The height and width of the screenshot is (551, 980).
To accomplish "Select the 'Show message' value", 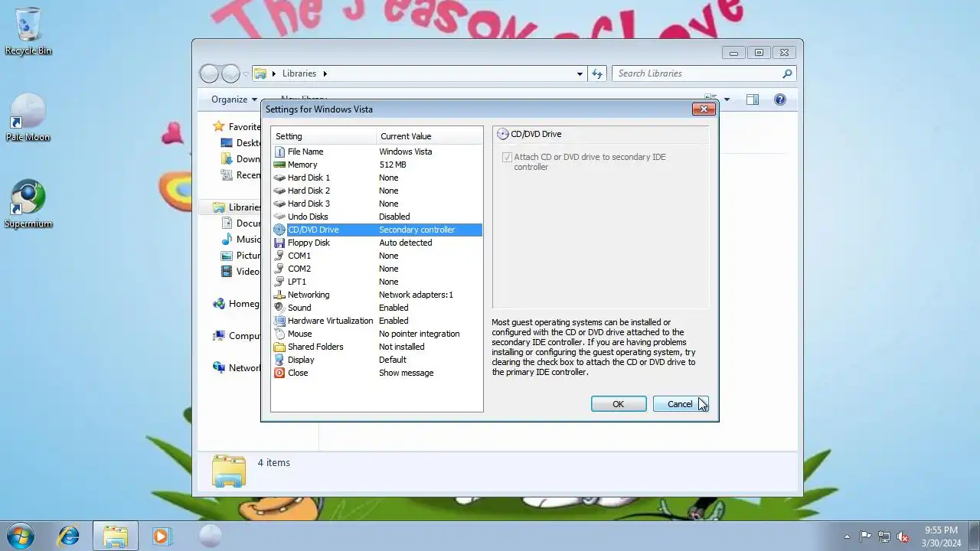I will 406,373.
